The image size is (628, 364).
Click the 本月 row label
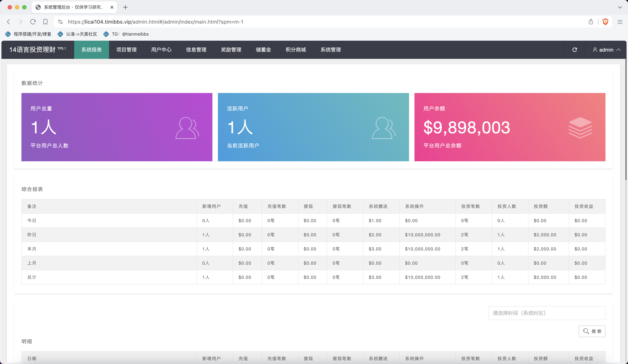click(32, 249)
